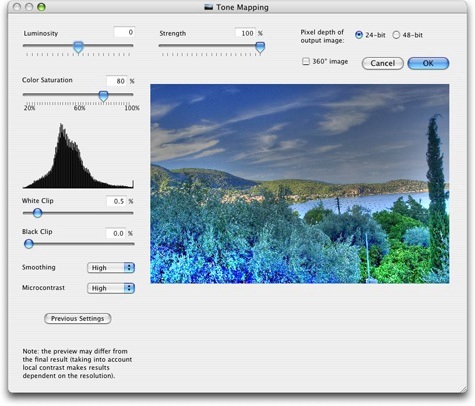
Task: Enable the 360° image checkbox
Action: click(x=306, y=61)
